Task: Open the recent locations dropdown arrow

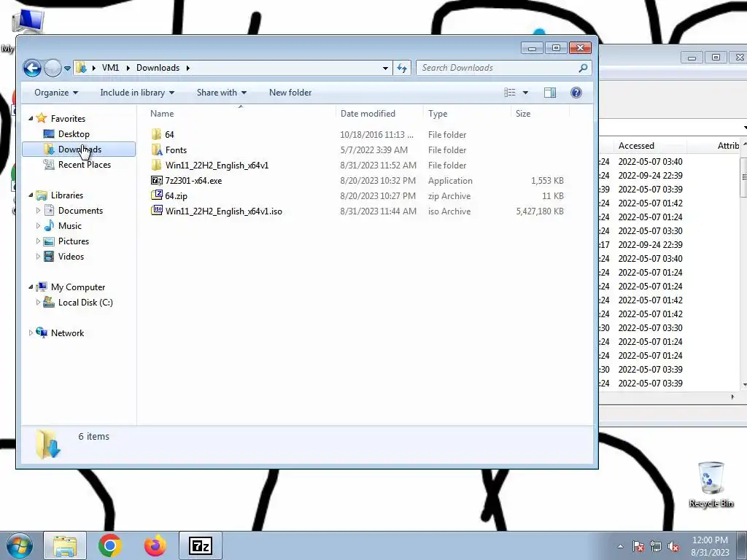Action: click(x=67, y=68)
